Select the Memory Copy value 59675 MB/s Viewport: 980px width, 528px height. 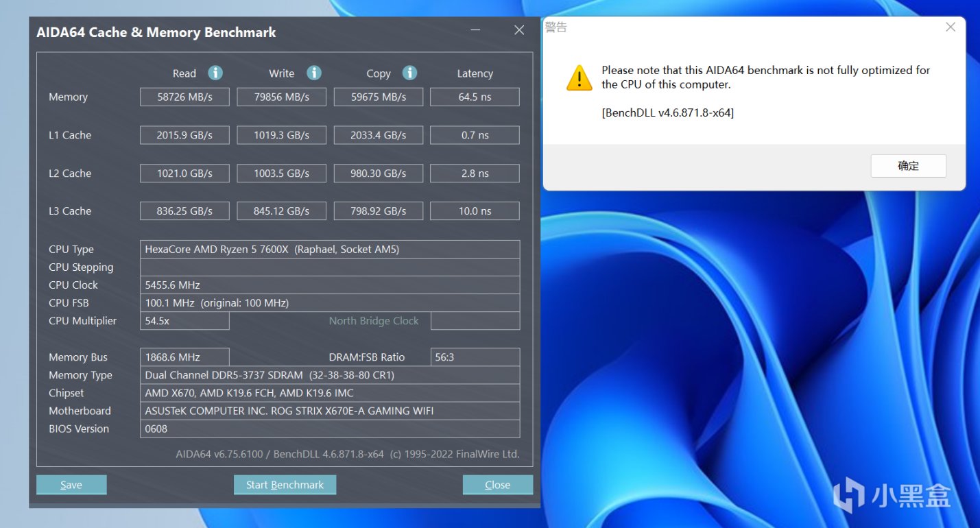[379, 97]
